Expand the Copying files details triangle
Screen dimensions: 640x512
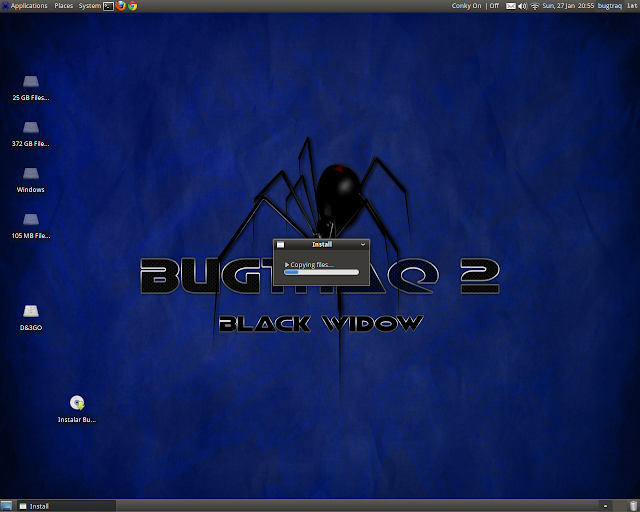[x=287, y=265]
